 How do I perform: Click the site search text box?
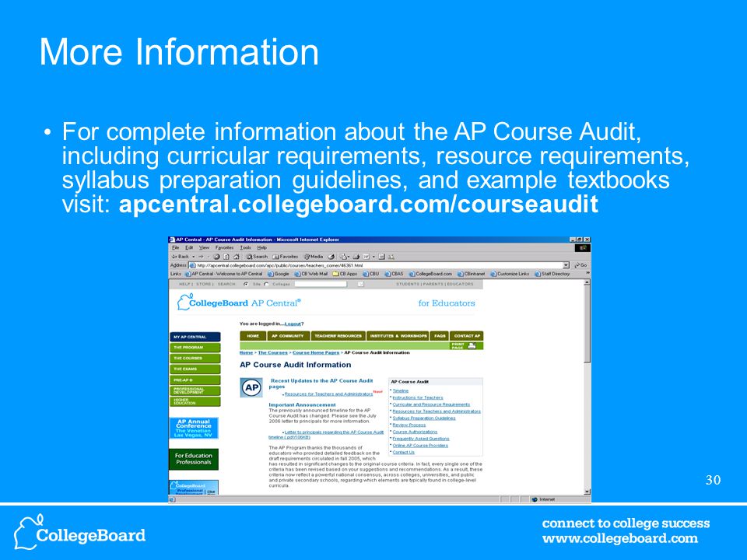click(x=321, y=284)
